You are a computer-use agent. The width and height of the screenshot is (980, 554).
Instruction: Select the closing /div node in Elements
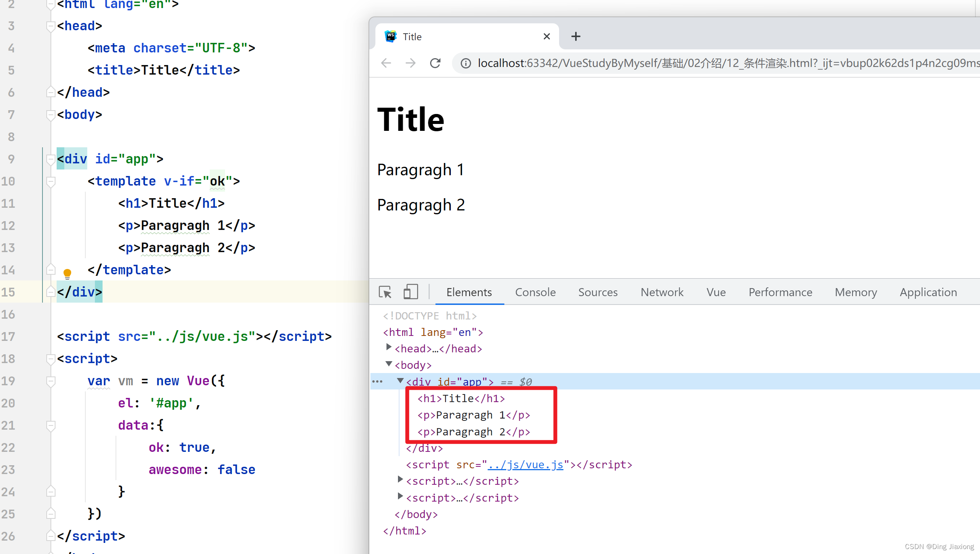tap(424, 448)
